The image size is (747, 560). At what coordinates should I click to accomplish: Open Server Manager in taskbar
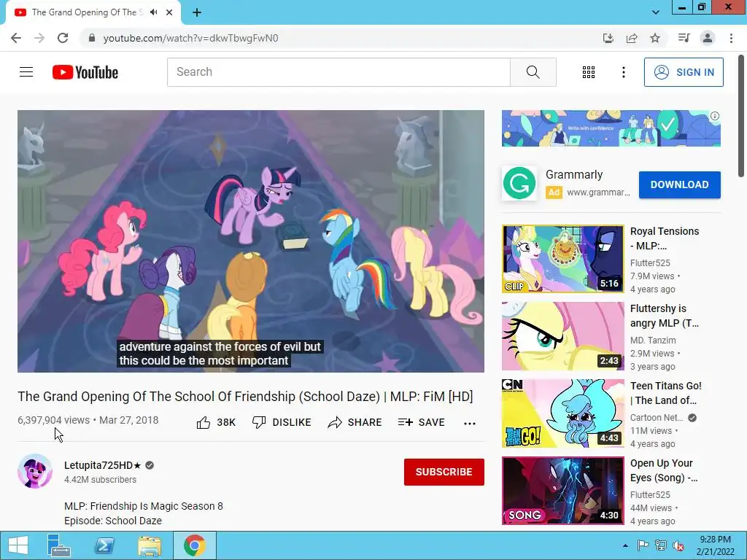point(59,545)
